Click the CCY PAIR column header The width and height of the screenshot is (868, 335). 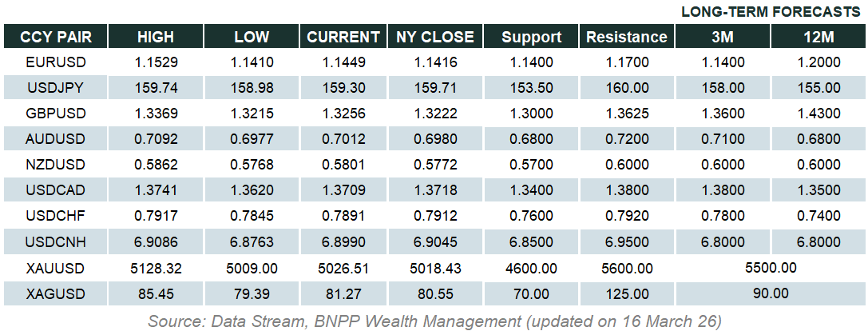[56, 37]
